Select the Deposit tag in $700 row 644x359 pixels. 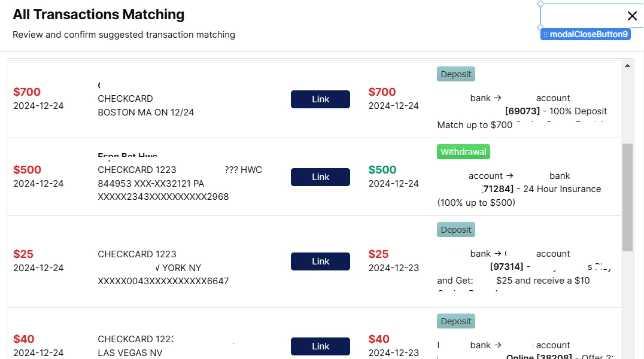pos(455,74)
